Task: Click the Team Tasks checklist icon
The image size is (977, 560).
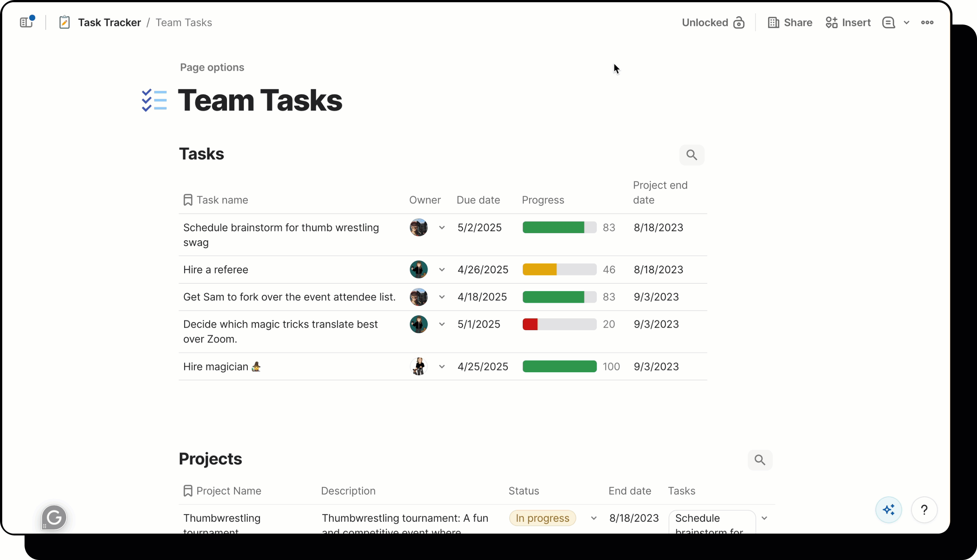Action: (154, 100)
